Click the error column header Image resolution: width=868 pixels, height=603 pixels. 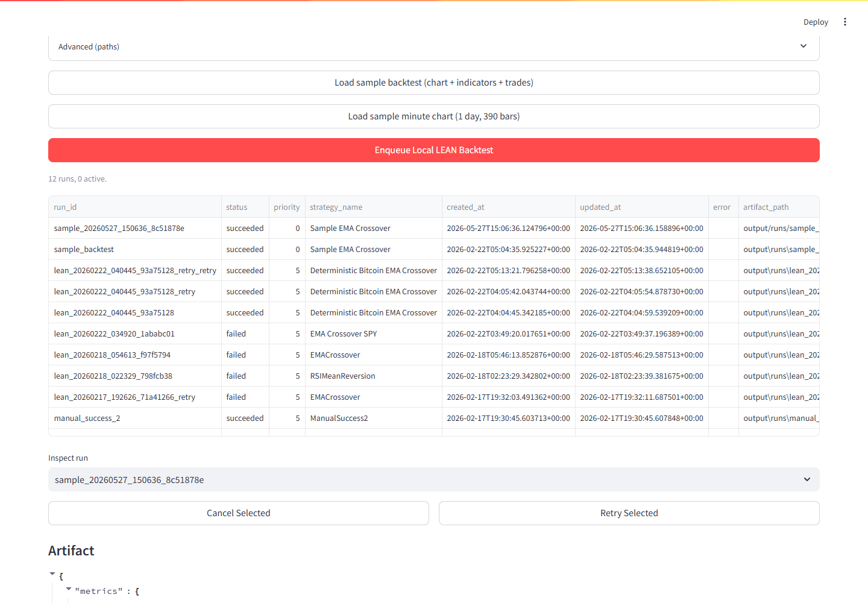point(723,207)
